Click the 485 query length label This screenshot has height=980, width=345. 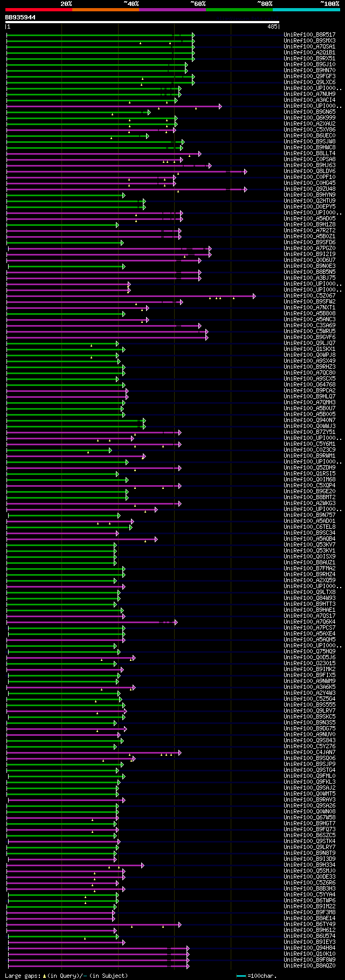pyautogui.click(x=272, y=26)
